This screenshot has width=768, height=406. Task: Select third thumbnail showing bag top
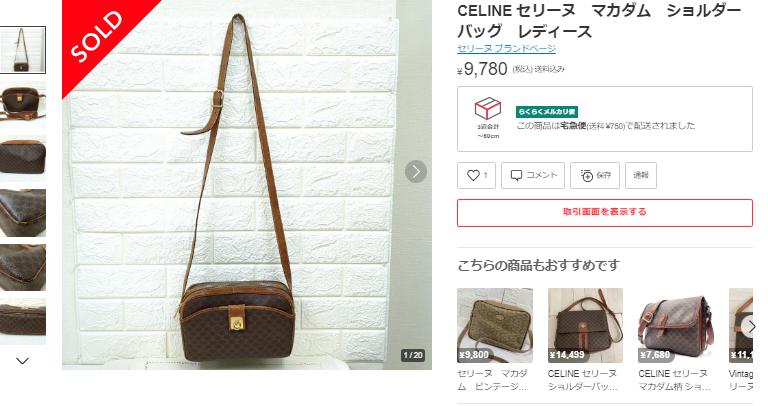pyautogui.click(x=23, y=158)
